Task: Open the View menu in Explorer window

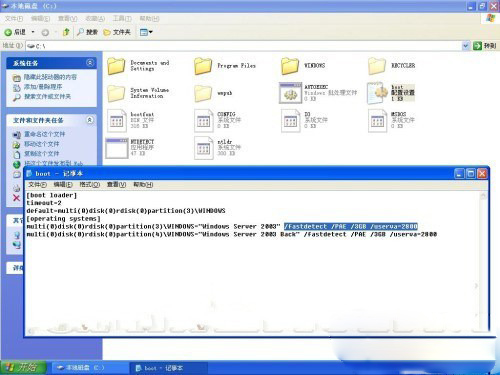Action: (68, 18)
